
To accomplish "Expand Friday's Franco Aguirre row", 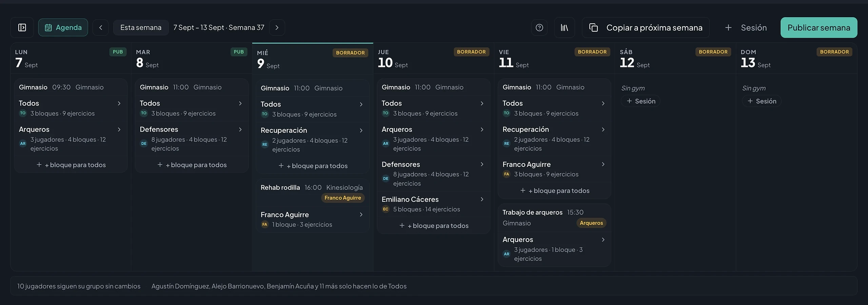I will (554, 169).
